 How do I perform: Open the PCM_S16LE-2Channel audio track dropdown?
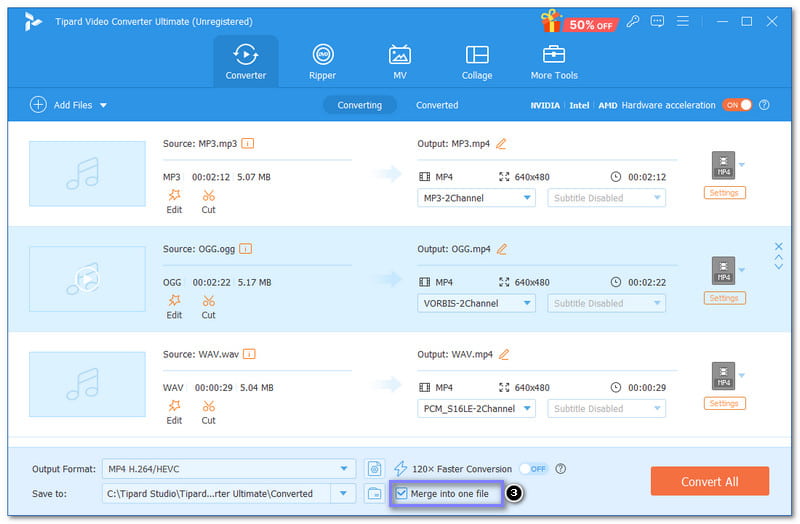pos(477,409)
